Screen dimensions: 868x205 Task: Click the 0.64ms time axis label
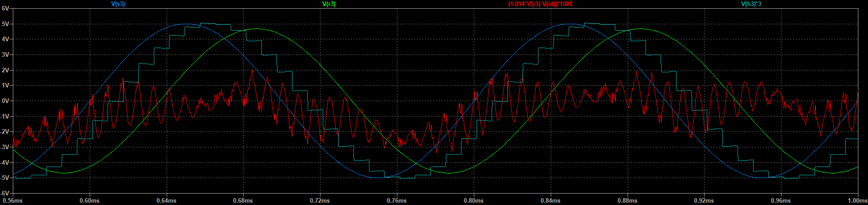[167, 201]
